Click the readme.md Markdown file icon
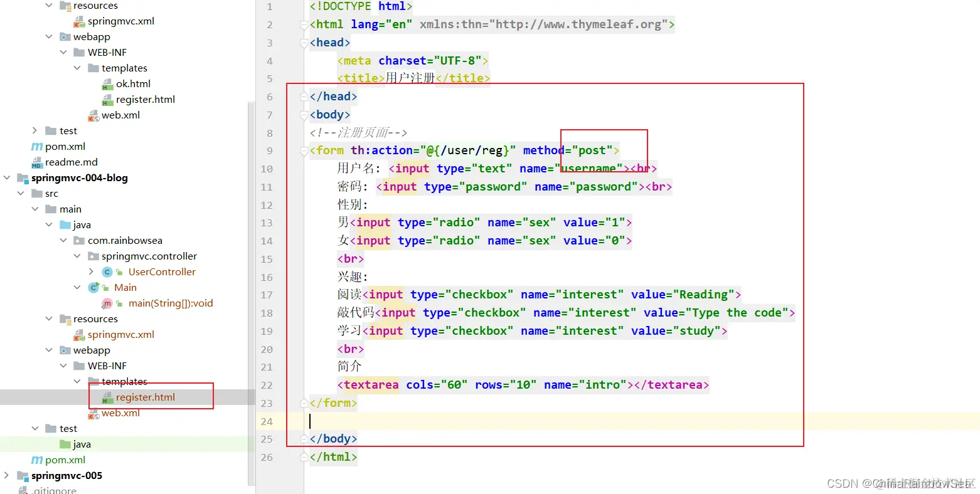The image size is (980, 494). pos(37,162)
